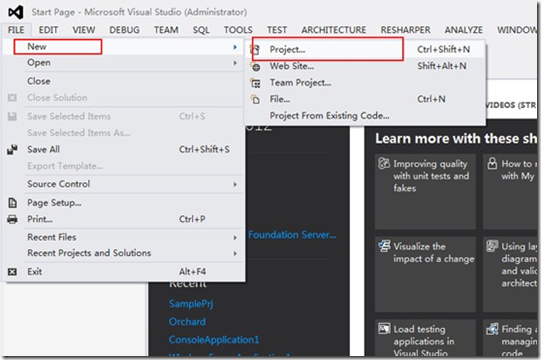The image size is (541, 360).
Task: Select Project From Existing Code entry
Action: point(329,116)
